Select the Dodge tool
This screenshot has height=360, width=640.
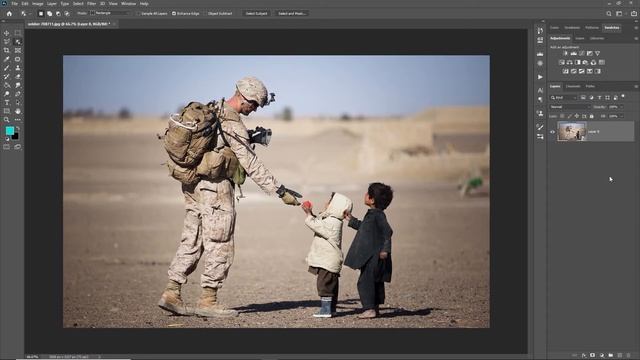tap(7, 94)
